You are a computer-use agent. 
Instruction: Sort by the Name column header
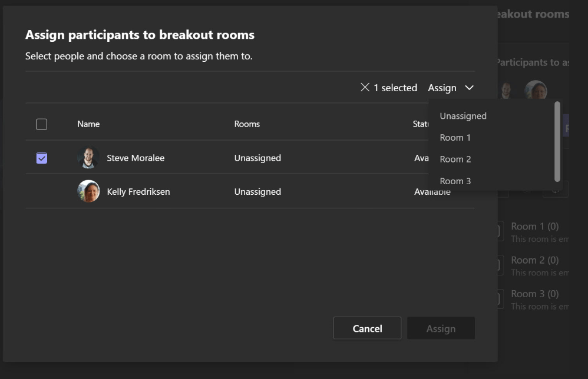click(x=88, y=124)
